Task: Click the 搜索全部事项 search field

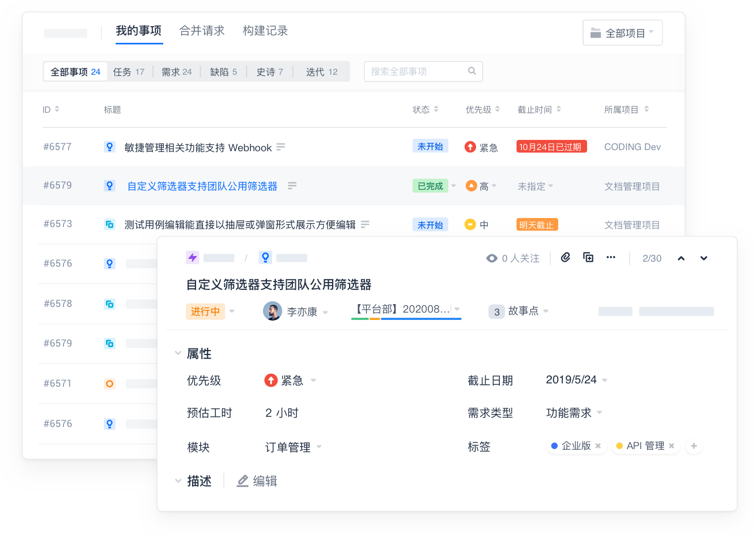Action: pyautogui.click(x=417, y=71)
